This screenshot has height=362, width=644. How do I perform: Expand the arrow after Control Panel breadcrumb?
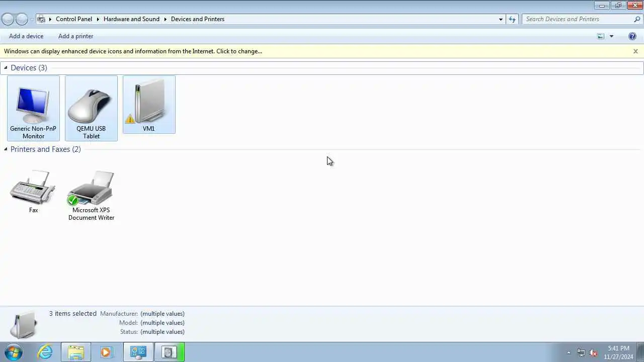click(98, 19)
